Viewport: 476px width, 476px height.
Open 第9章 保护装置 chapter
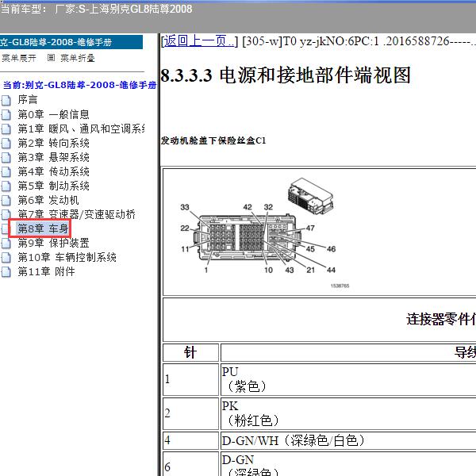click(x=53, y=243)
